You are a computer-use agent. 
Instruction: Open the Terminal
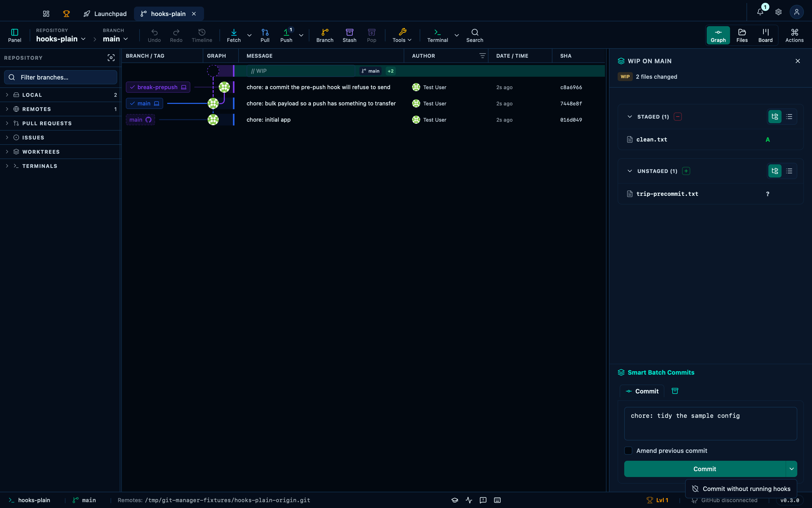pos(437,35)
